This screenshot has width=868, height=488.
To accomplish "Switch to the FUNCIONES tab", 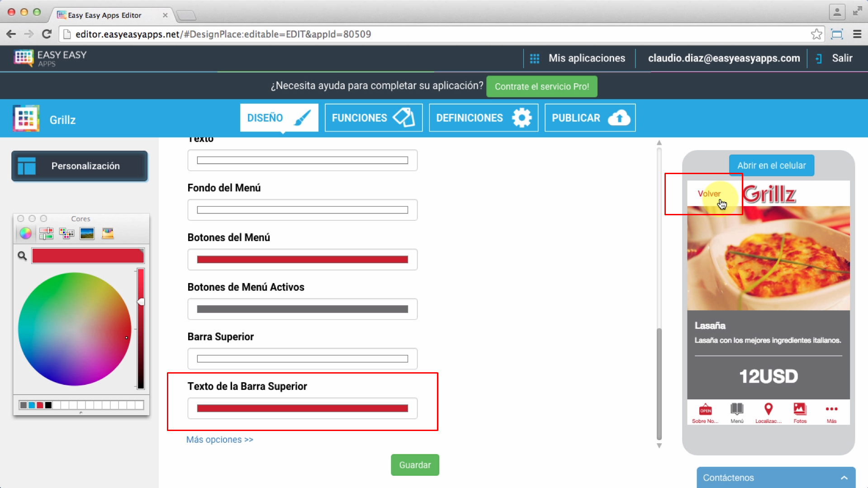I will [373, 118].
